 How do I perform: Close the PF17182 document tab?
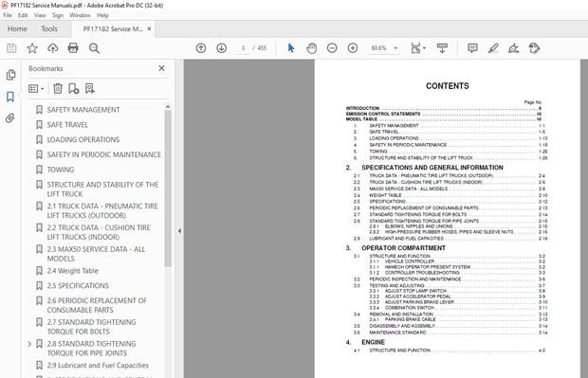149,28
